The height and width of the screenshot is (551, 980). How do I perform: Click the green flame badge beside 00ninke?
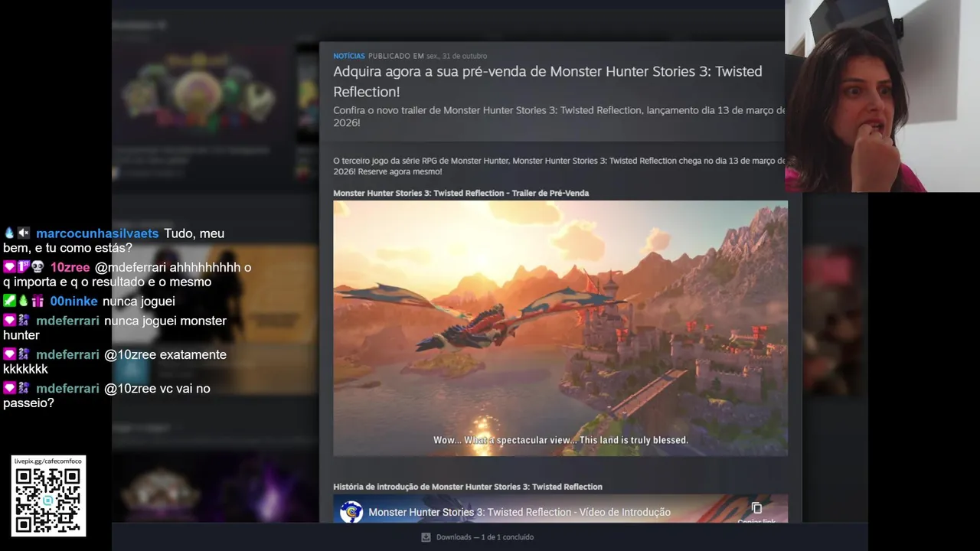pos(24,301)
